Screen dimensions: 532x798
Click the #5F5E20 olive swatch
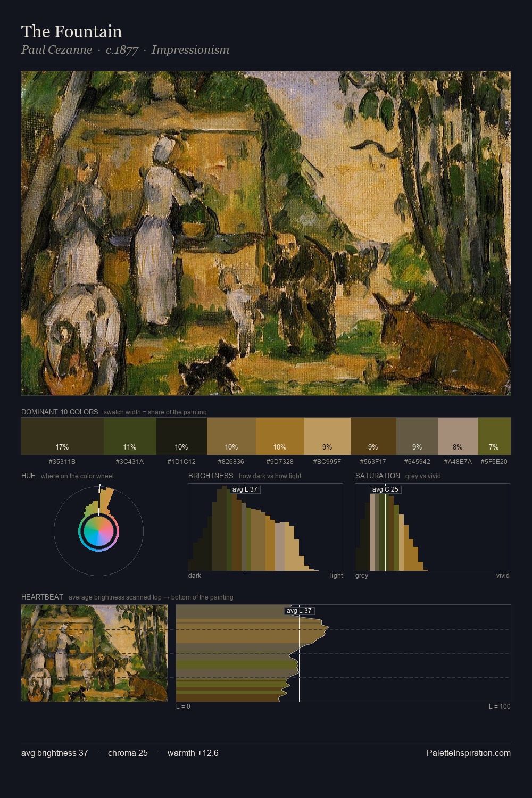tap(494, 436)
